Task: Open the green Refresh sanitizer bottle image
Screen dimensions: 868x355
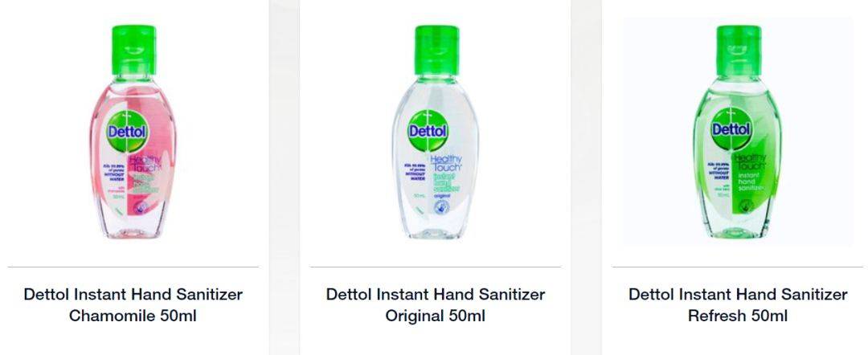Action: coord(738,132)
